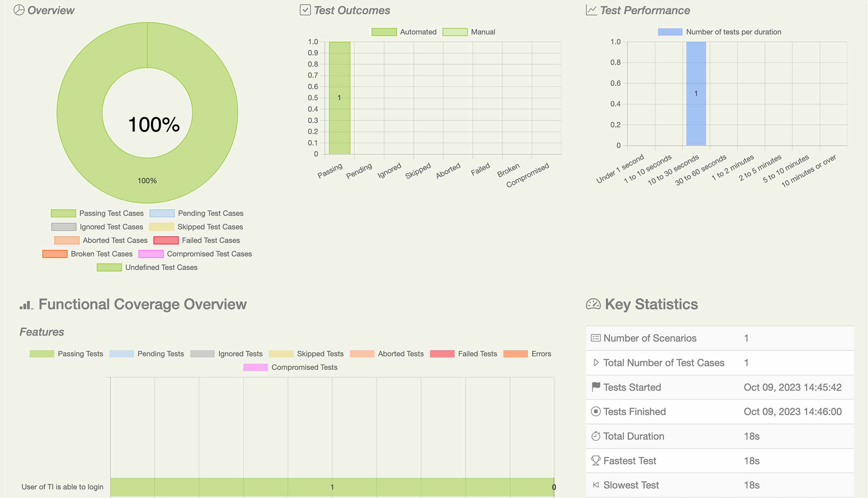
Task: Toggle Compromised Tests legend in Features chart
Action: (x=290, y=367)
